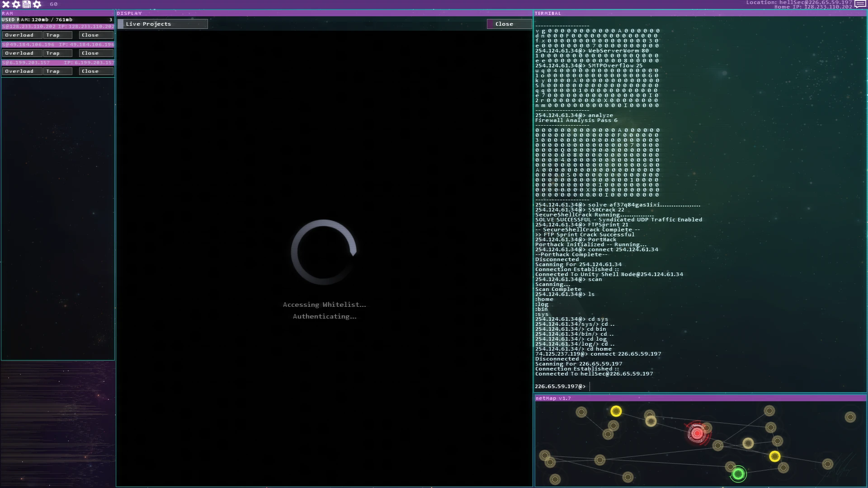Click the 'netMap v1.7' title
The image size is (868, 488).
coord(553,398)
